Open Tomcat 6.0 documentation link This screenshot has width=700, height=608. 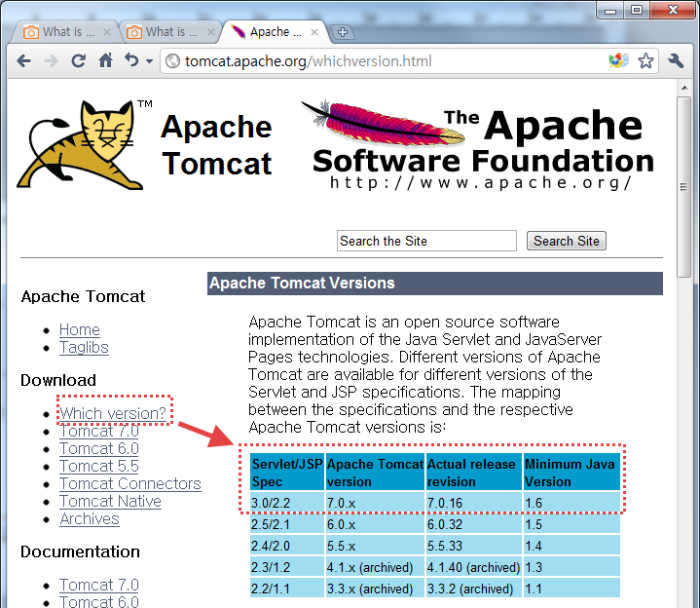99,601
